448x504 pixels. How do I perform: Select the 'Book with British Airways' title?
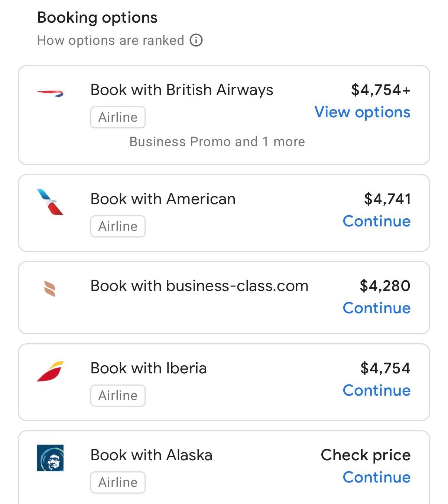click(x=182, y=90)
